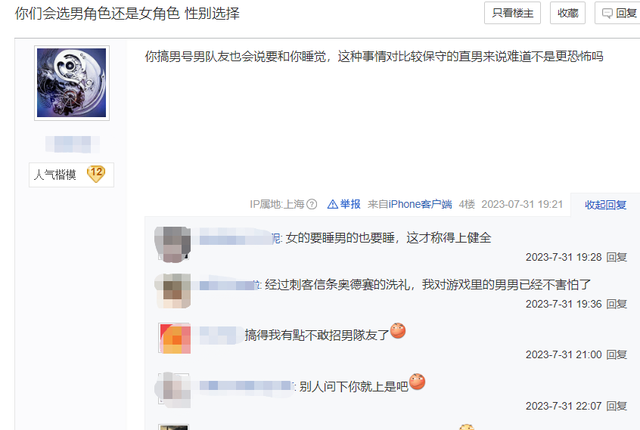Click the 收藏 button
The height and width of the screenshot is (430, 640).
568,13
